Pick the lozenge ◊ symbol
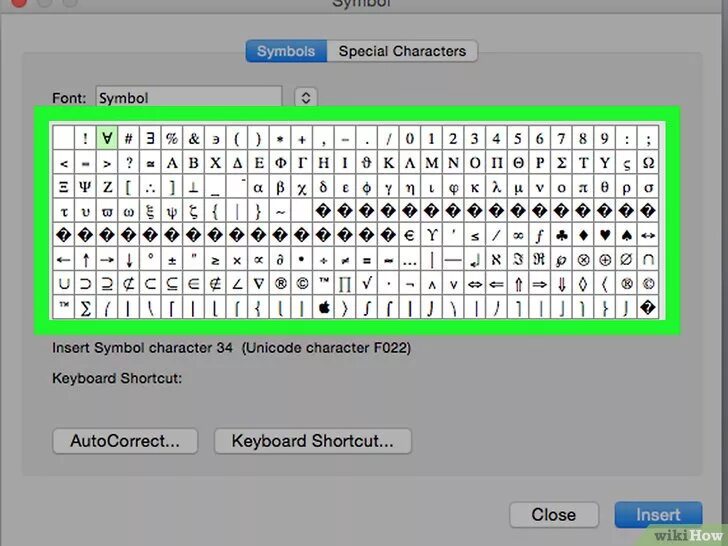 pos(583,283)
